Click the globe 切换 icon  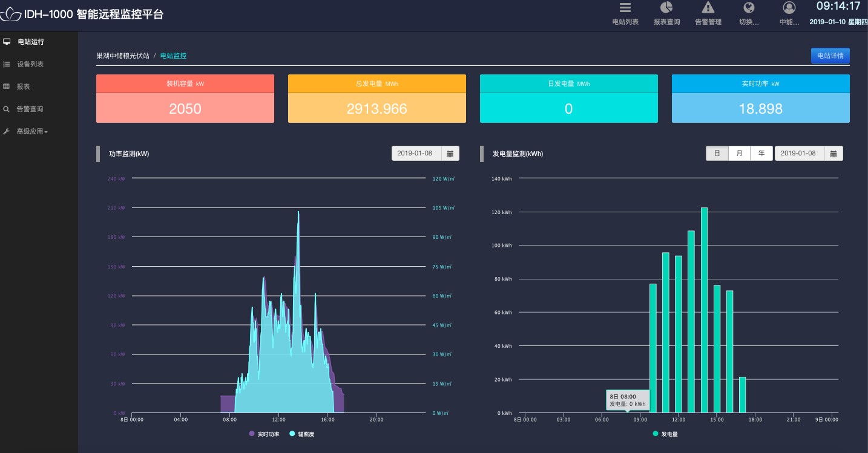point(749,8)
